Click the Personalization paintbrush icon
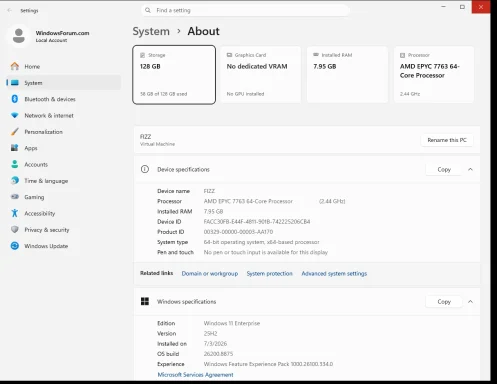 coord(15,132)
